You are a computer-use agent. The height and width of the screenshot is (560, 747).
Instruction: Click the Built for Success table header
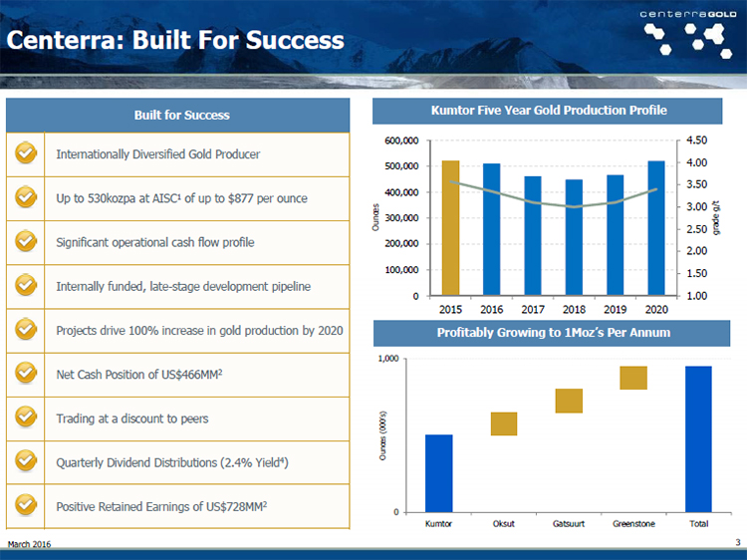[x=177, y=115]
